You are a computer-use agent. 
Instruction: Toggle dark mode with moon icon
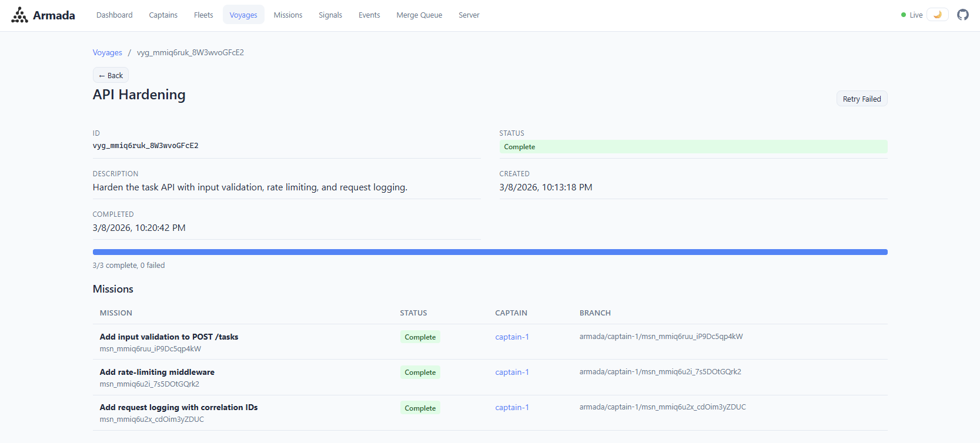click(937, 15)
